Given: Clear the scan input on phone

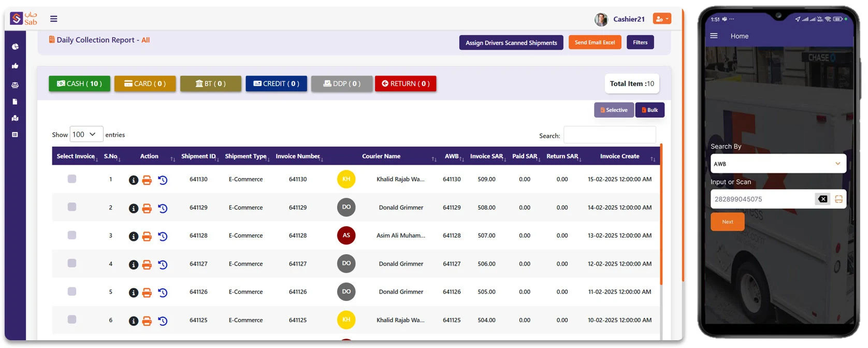Looking at the screenshot, I should [822, 199].
